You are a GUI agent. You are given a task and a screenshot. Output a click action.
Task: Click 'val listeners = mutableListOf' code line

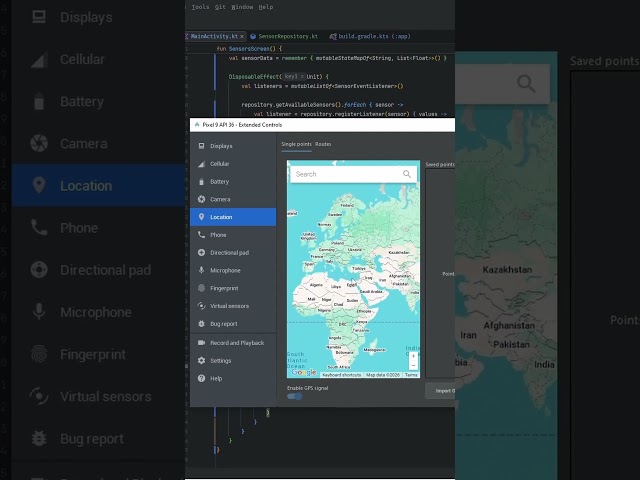322,86
